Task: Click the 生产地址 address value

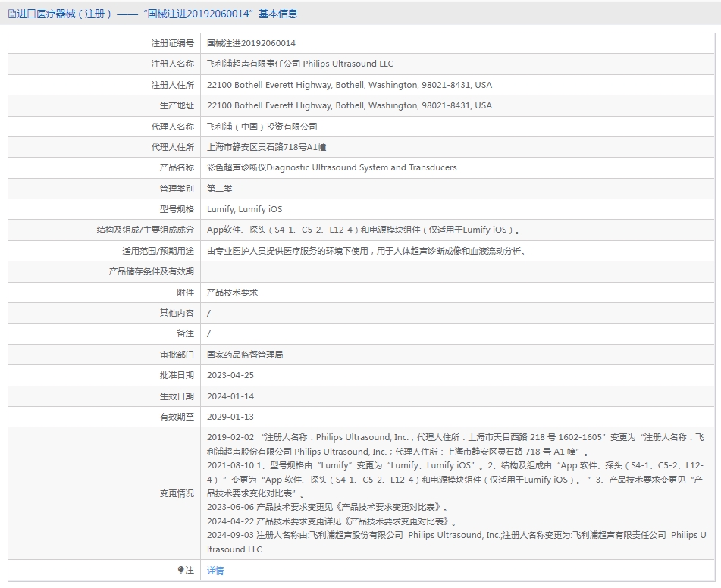Action: [x=350, y=106]
